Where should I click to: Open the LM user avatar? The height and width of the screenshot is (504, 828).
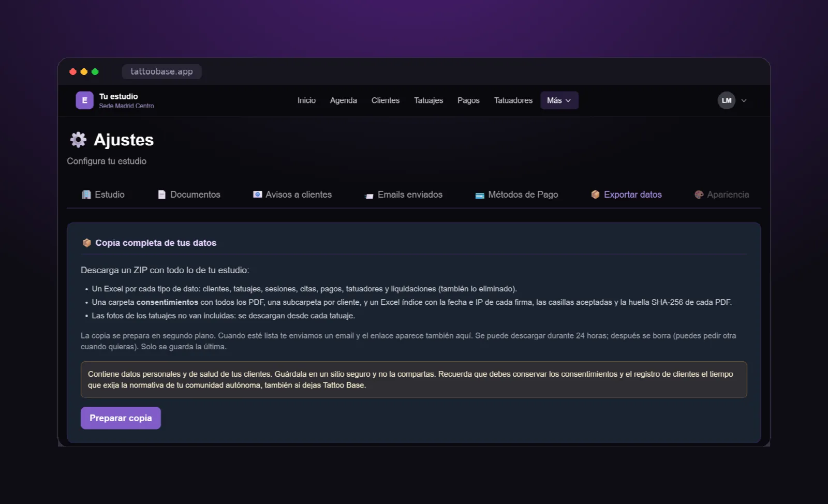[x=726, y=100]
